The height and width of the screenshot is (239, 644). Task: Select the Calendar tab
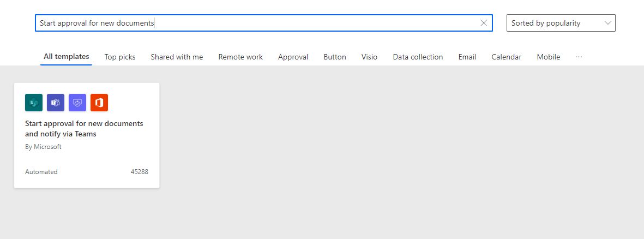pos(506,57)
